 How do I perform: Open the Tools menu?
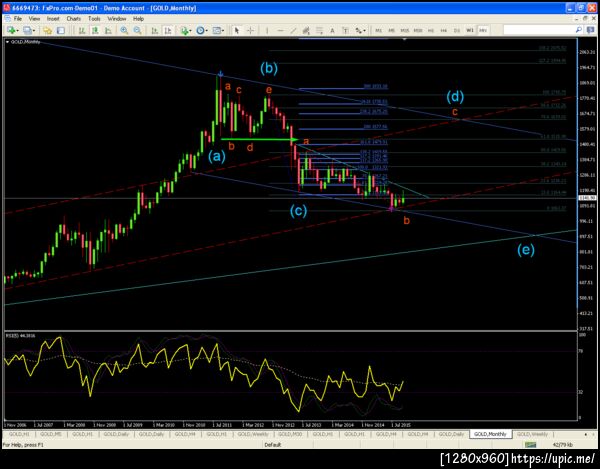click(x=94, y=18)
